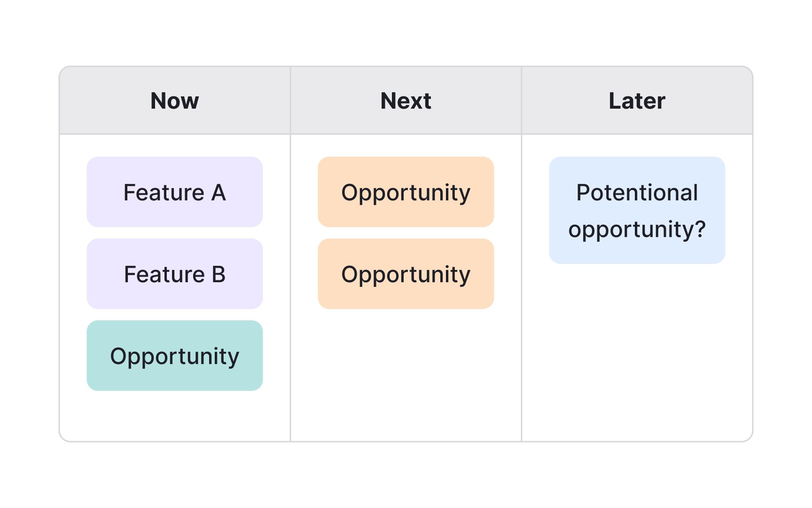Click the blue Potentional opportunity card

point(637,210)
